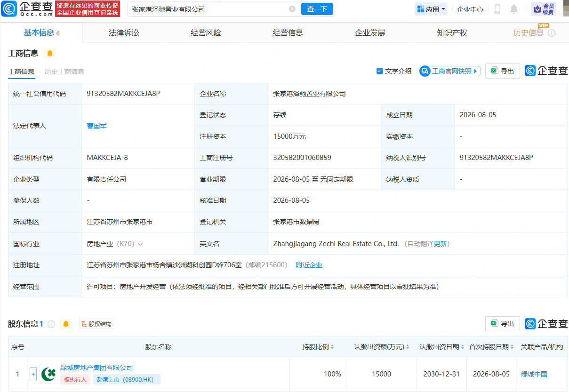Viewport: 569px width, 392px height.
Task: Switch to 基本信息 tab
Action: point(41,32)
